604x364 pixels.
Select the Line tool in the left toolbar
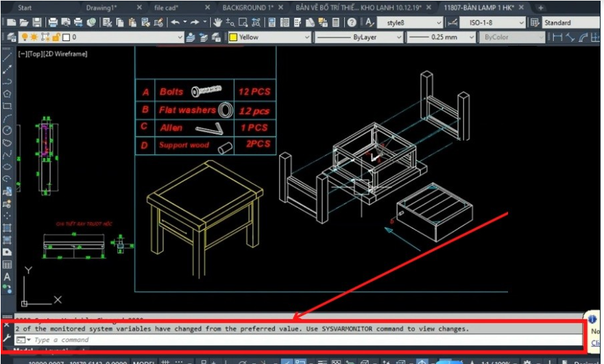coord(7,58)
